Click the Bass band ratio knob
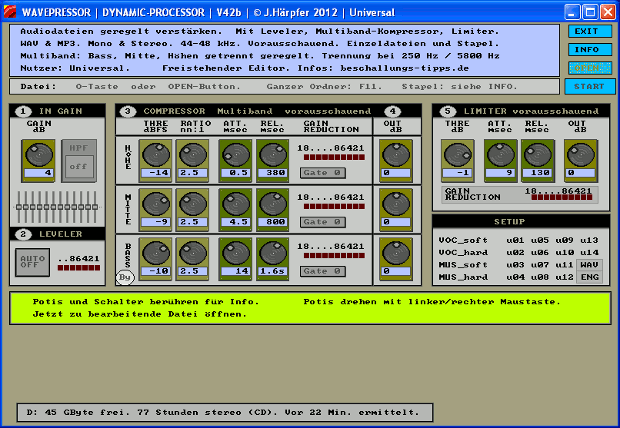 click(x=193, y=253)
